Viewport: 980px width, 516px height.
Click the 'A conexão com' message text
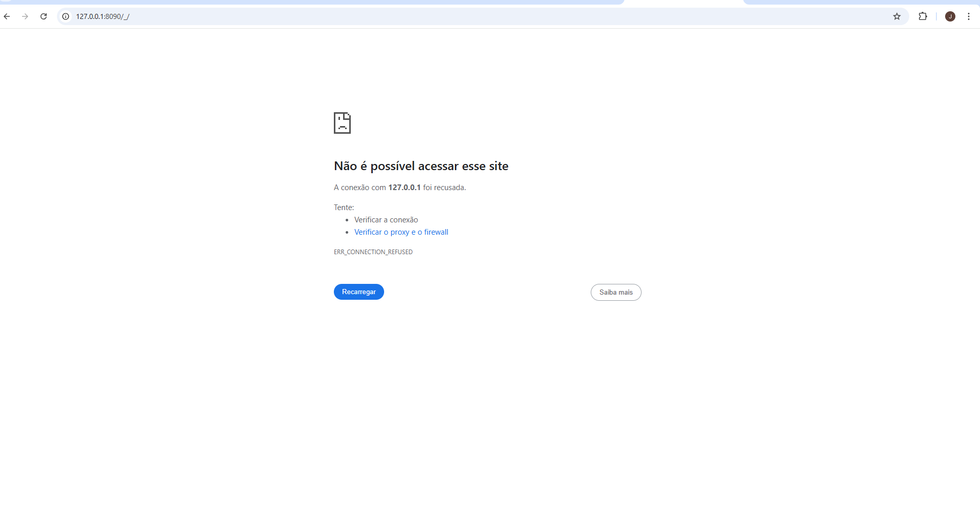(x=359, y=188)
